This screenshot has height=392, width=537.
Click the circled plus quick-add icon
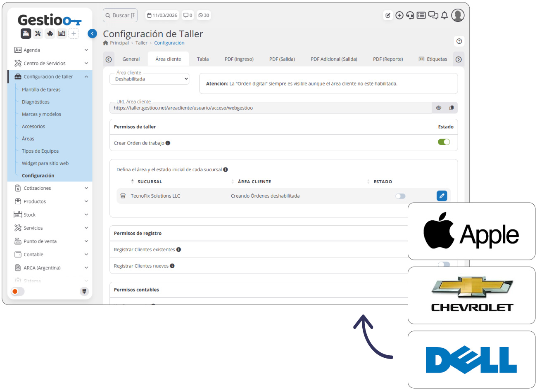399,15
